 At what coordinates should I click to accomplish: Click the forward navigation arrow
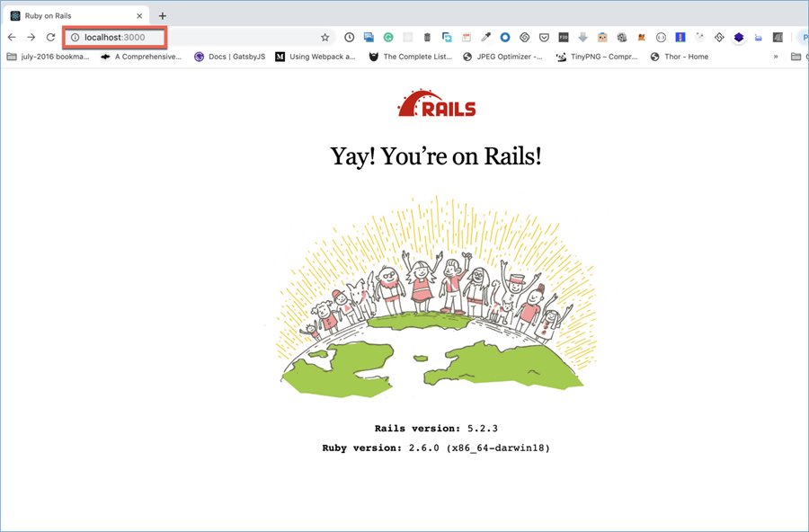coord(31,37)
